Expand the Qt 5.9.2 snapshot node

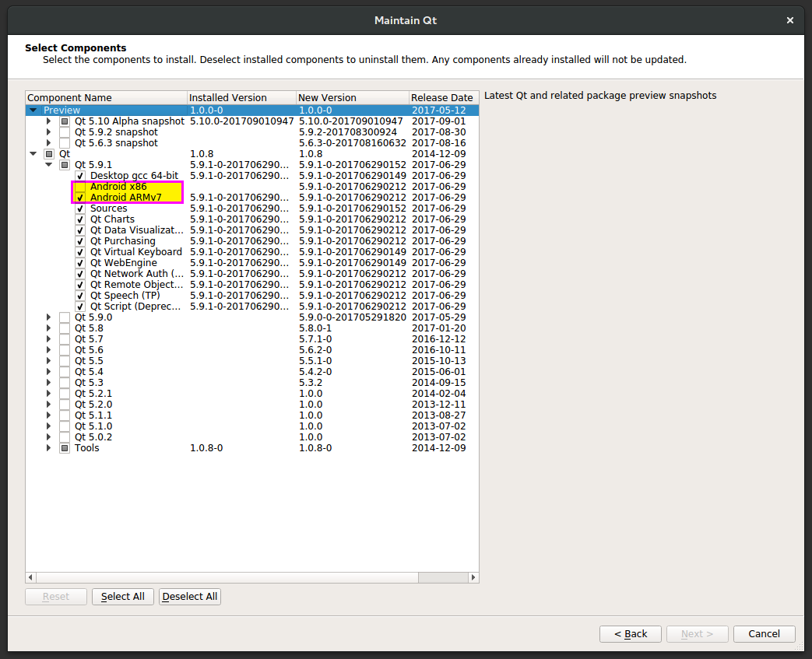pyautogui.click(x=49, y=132)
